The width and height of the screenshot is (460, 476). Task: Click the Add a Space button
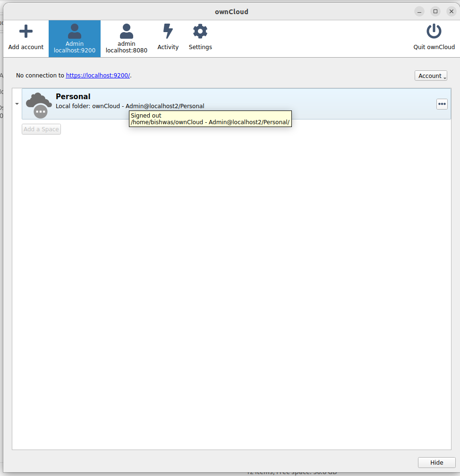[x=41, y=129]
